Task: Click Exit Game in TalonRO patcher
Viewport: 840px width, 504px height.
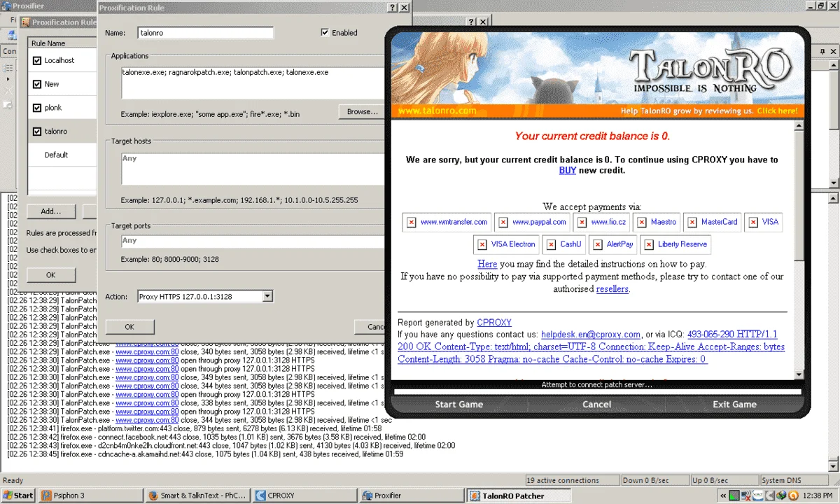Action: tap(734, 404)
